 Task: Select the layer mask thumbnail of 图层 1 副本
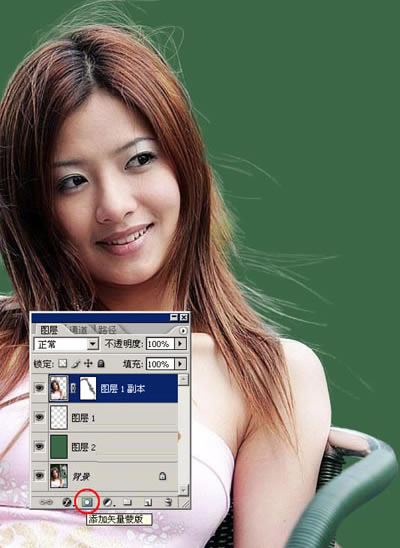[x=88, y=388]
